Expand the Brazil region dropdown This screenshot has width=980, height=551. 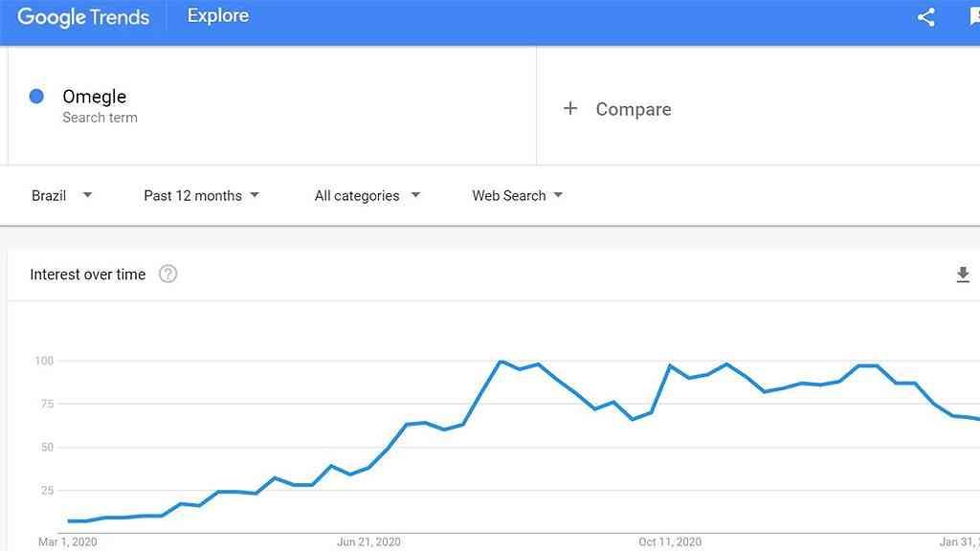click(61, 195)
